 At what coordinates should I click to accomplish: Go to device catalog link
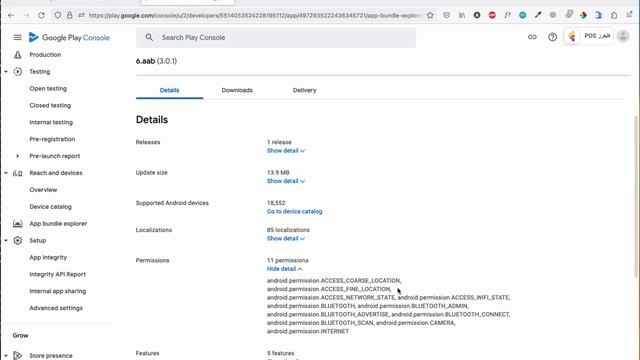(x=294, y=211)
